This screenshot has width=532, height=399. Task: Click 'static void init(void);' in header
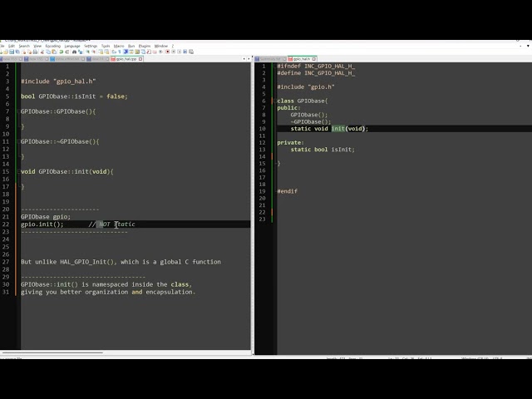pos(329,129)
